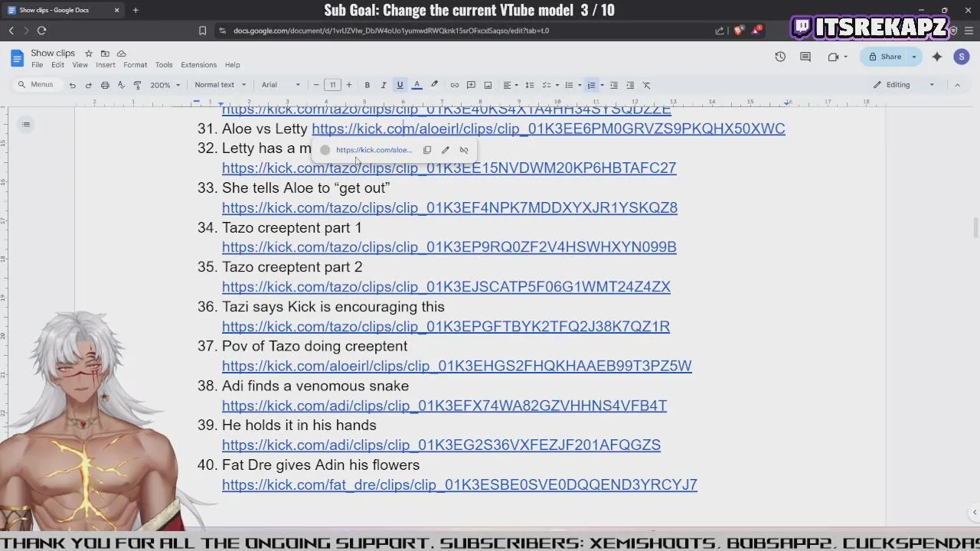This screenshot has height=551, width=980.
Task: Clear formatting from selected text
Action: 646,85
